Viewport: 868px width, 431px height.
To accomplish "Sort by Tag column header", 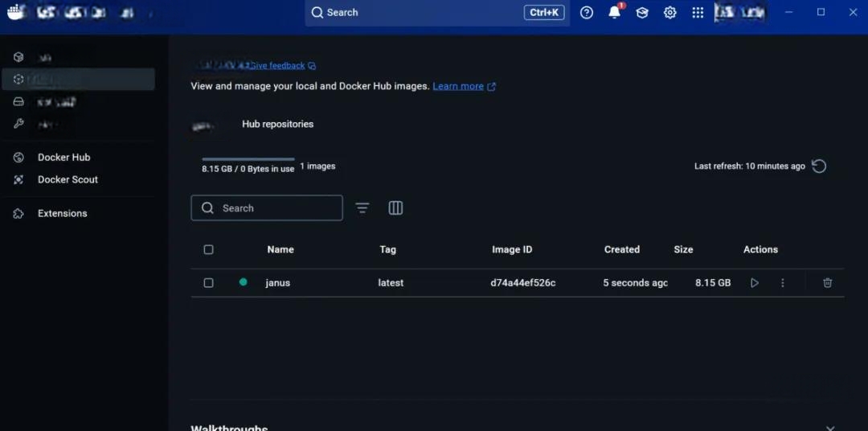I will (387, 249).
